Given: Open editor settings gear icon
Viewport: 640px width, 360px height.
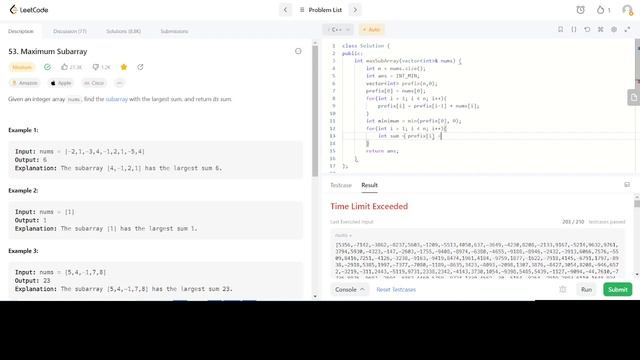Looking at the screenshot, I should [614, 29].
